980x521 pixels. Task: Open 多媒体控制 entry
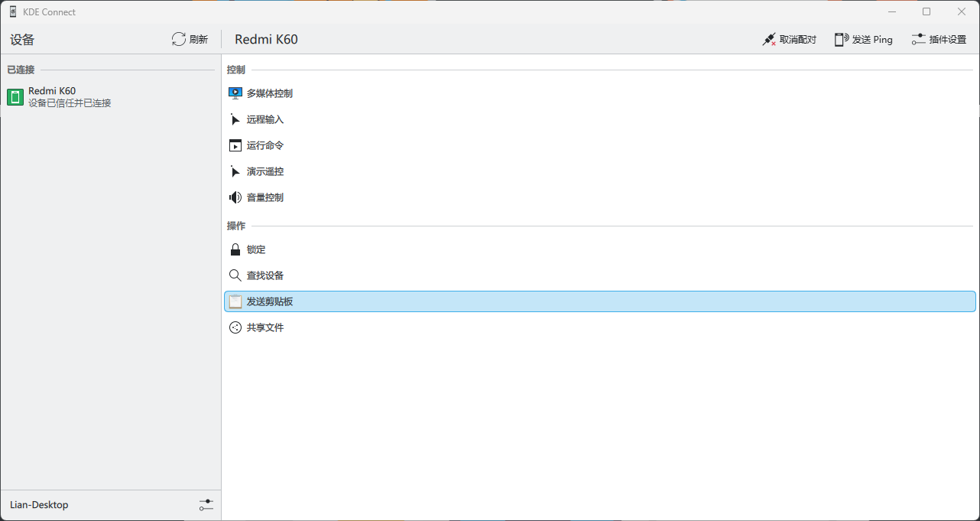point(600,93)
